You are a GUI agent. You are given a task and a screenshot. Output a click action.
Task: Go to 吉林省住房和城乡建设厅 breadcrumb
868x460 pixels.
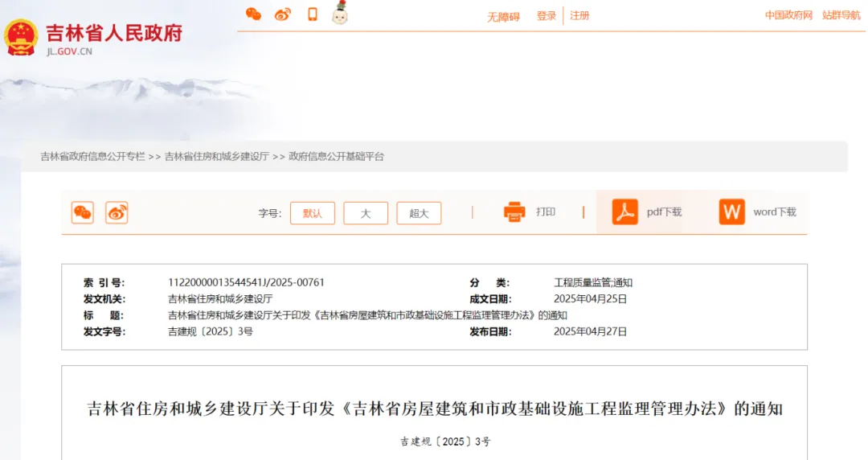pyautogui.click(x=217, y=157)
